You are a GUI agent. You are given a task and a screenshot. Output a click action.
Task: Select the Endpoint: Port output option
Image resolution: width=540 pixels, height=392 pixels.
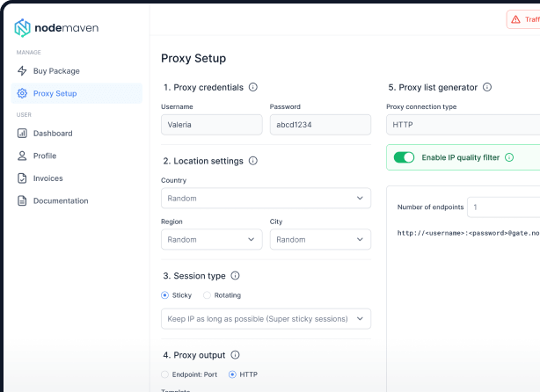pyautogui.click(x=165, y=374)
